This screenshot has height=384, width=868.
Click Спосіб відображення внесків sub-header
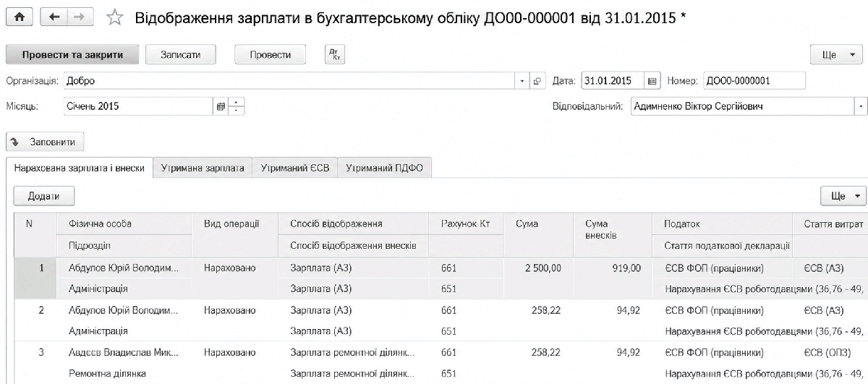click(354, 246)
